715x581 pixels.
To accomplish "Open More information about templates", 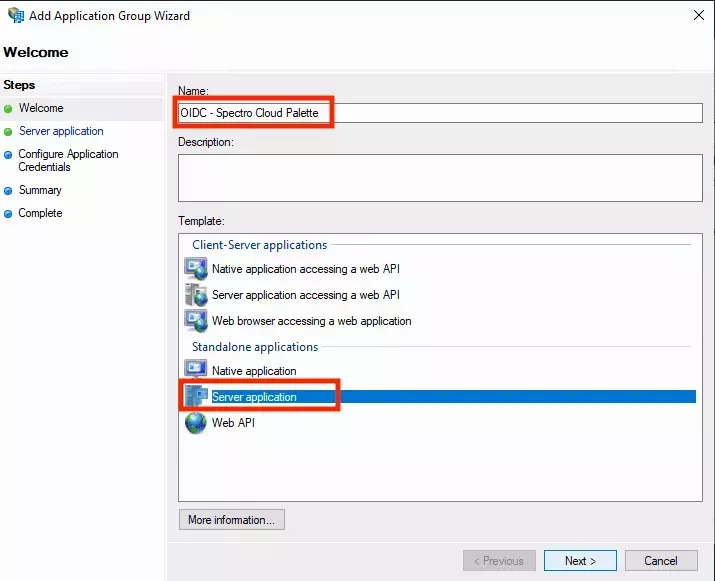I will point(231,520).
